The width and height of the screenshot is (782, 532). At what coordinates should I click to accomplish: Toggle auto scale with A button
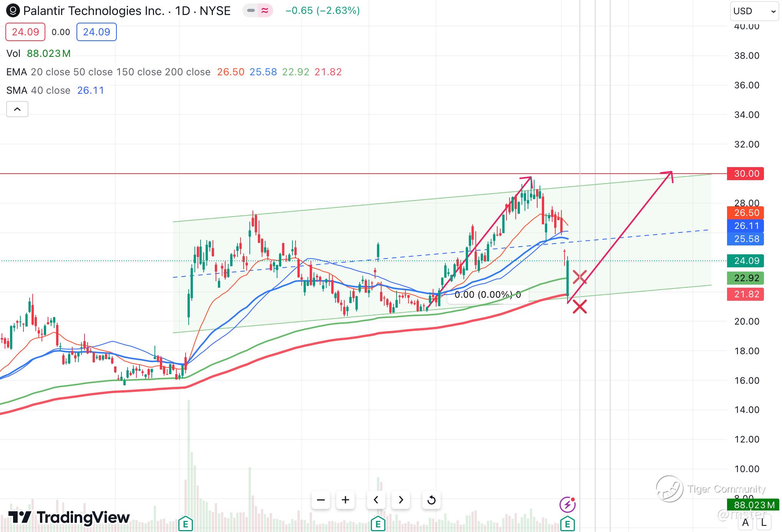click(745, 522)
